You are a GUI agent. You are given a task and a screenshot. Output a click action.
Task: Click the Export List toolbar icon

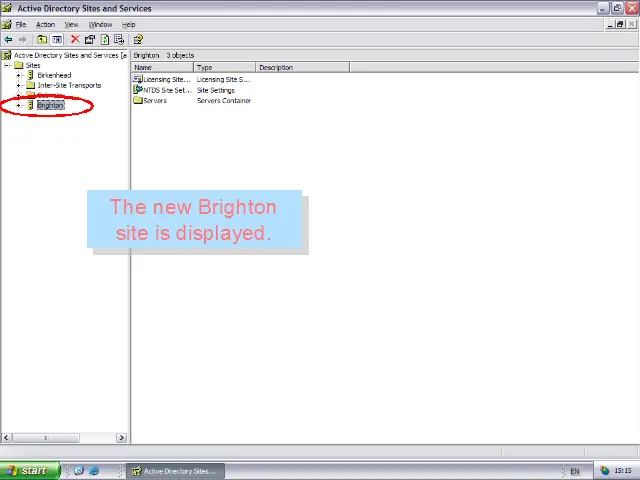119,40
